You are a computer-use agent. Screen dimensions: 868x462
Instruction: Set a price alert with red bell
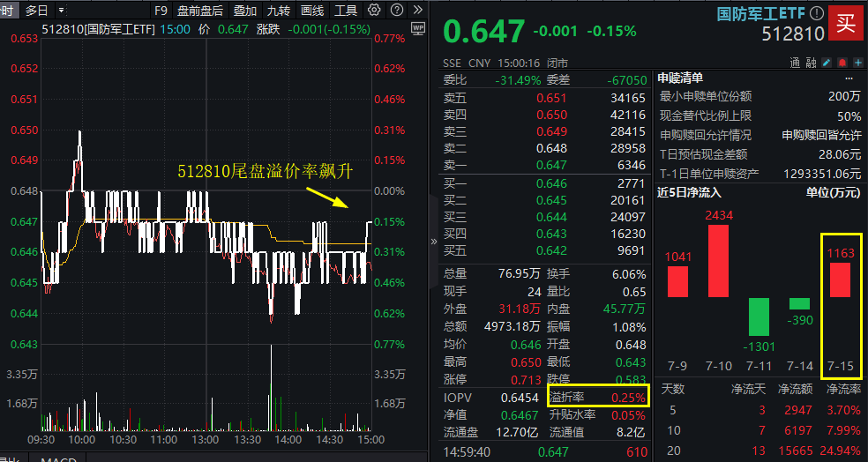(842, 63)
